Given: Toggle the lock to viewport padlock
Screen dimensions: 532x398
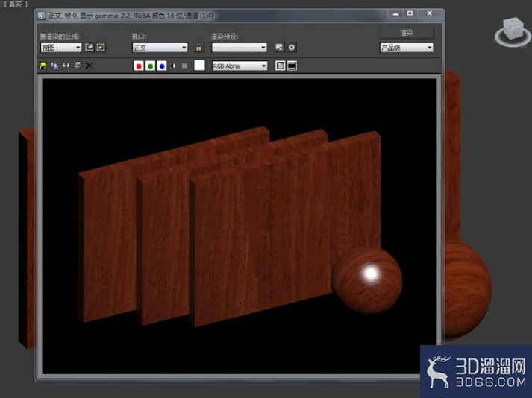Looking at the screenshot, I should [198, 48].
